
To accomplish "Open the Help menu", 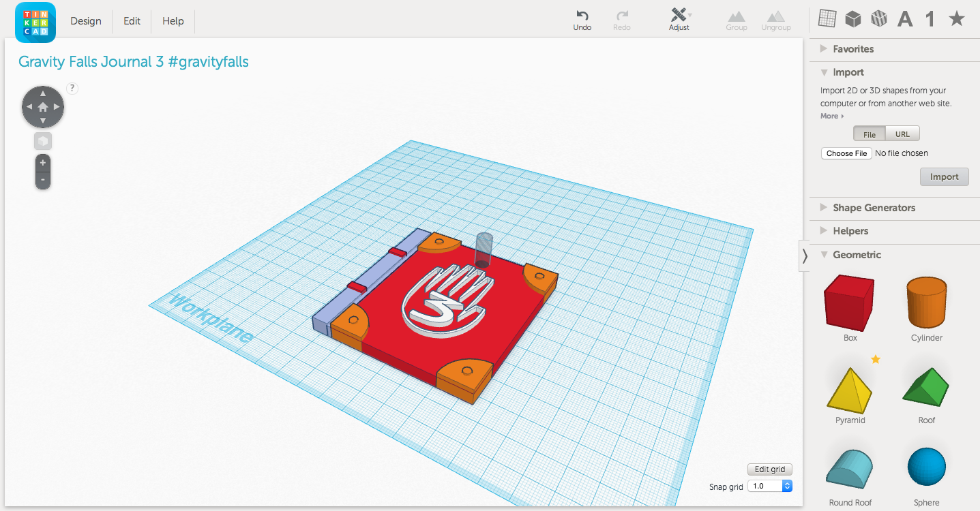I will click(x=173, y=21).
